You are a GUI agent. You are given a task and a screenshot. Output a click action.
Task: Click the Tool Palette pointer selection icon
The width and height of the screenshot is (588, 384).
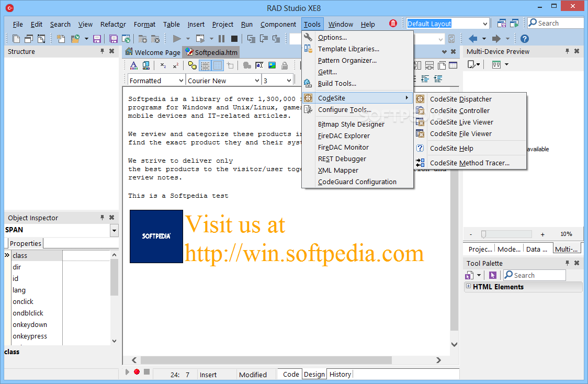click(493, 275)
